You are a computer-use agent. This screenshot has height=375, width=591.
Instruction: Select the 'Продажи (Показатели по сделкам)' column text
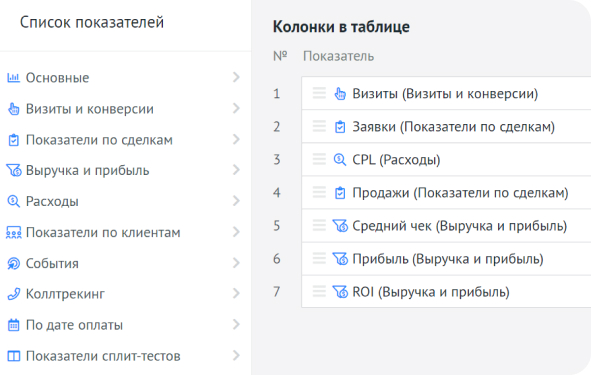pyautogui.click(x=460, y=193)
